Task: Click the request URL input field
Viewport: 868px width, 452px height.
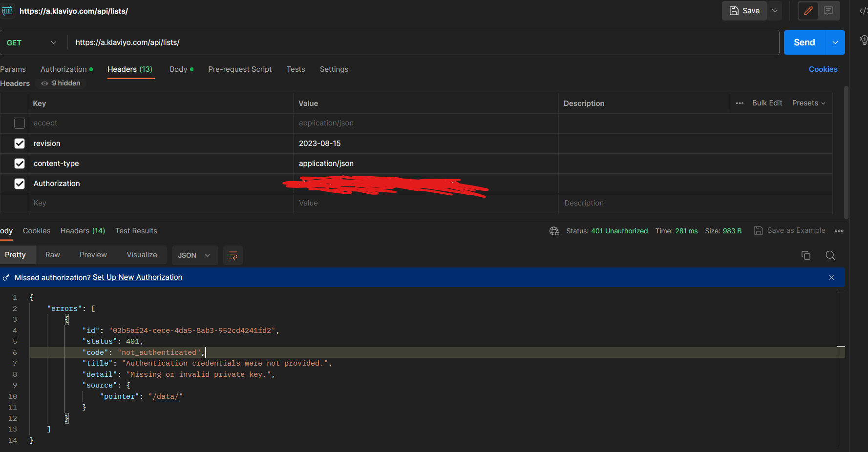Action: (423, 42)
